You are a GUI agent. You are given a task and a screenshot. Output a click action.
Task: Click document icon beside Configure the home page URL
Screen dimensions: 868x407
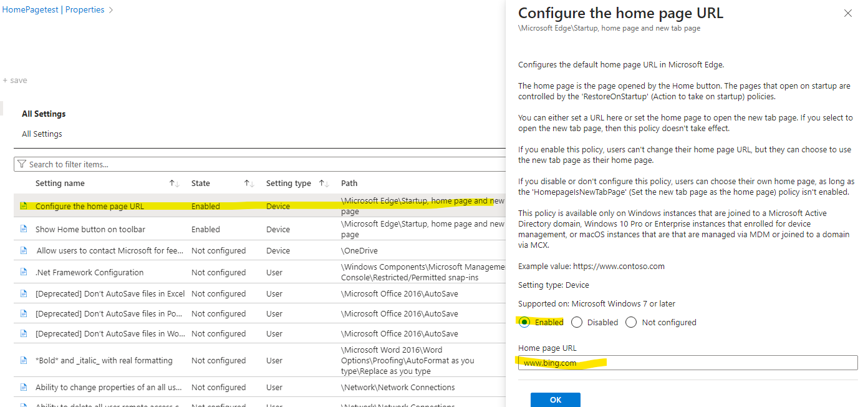pyautogui.click(x=24, y=205)
